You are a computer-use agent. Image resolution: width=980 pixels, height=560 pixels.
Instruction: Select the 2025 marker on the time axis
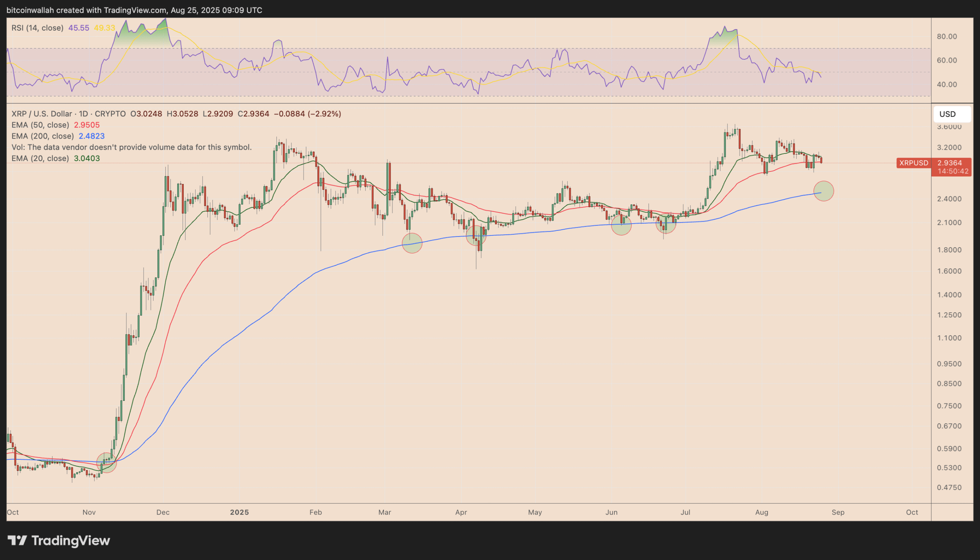239,512
